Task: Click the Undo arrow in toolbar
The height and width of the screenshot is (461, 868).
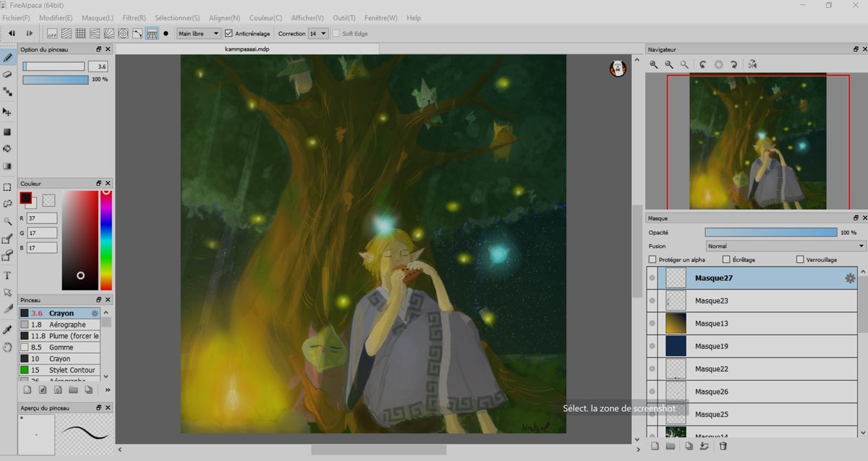Action: pyautogui.click(x=12, y=33)
